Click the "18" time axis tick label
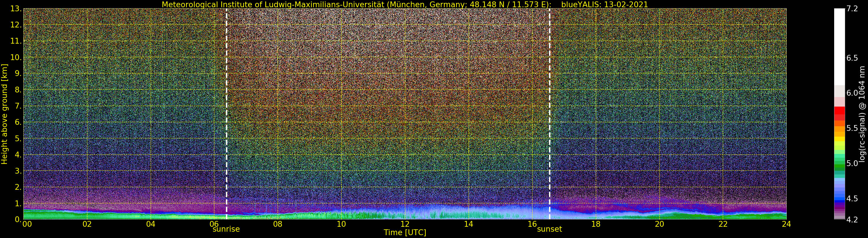 (x=596, y=224)
